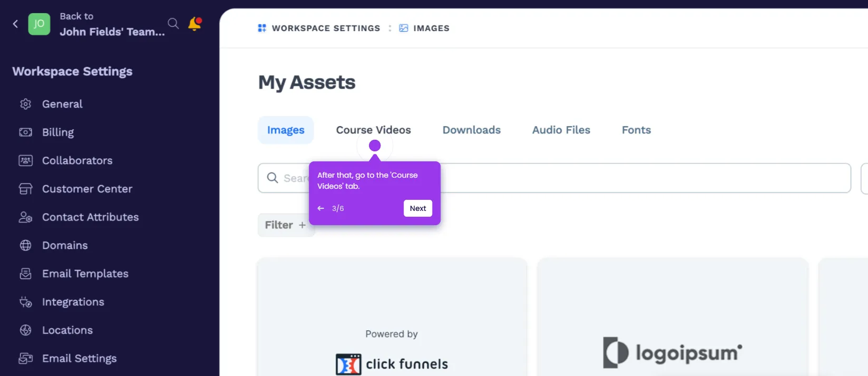Go back with the tooltip left arrow

point(320,208)
